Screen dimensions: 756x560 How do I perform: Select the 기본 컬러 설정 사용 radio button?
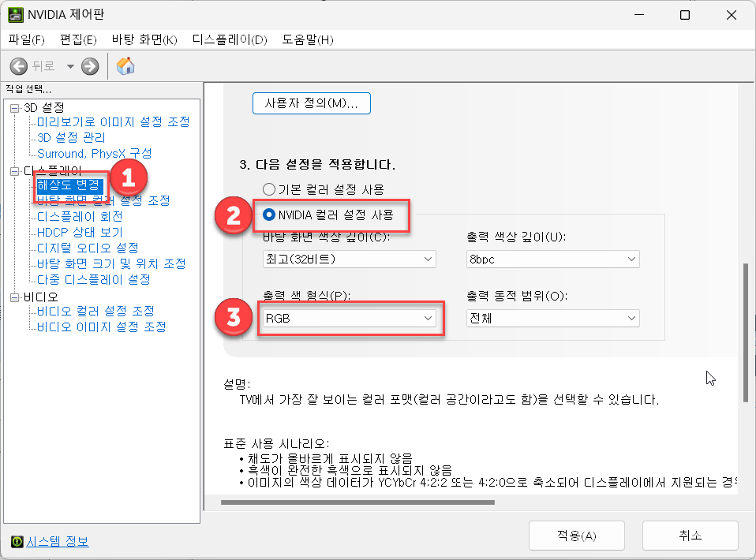point(269,189)
